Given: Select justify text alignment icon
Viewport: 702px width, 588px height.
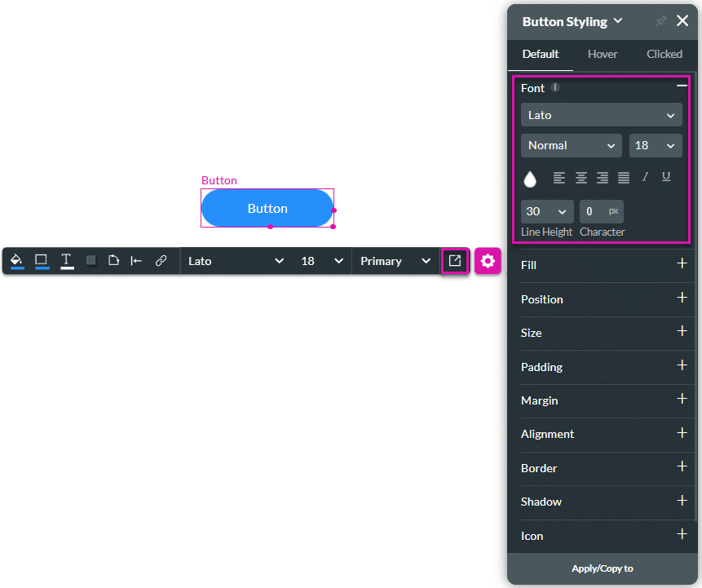Looking at the screenshot, I should [x=624, y=177].
